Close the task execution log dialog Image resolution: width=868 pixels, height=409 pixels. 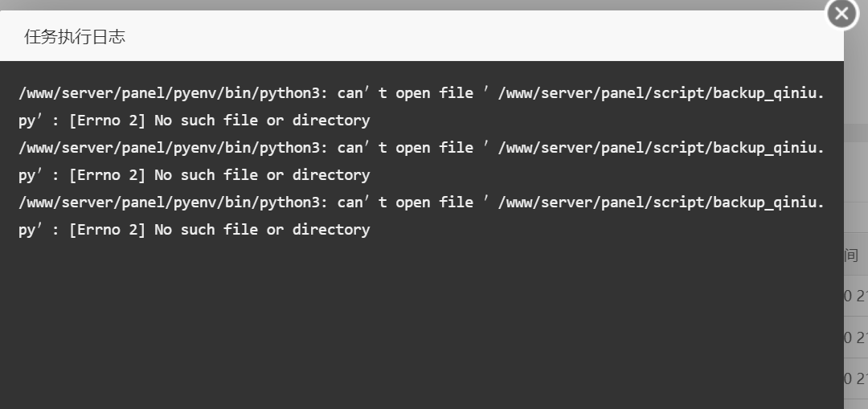[841, 14]
